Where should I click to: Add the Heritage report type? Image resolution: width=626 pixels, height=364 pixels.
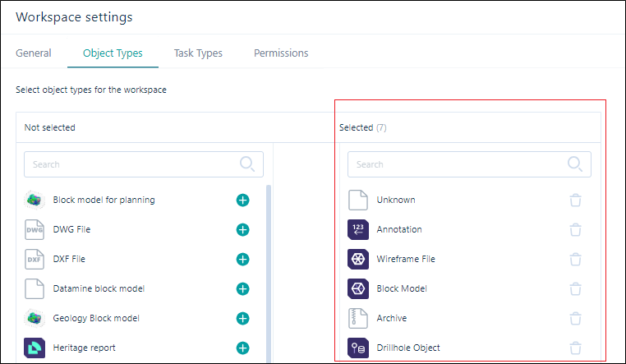(242, 348)
